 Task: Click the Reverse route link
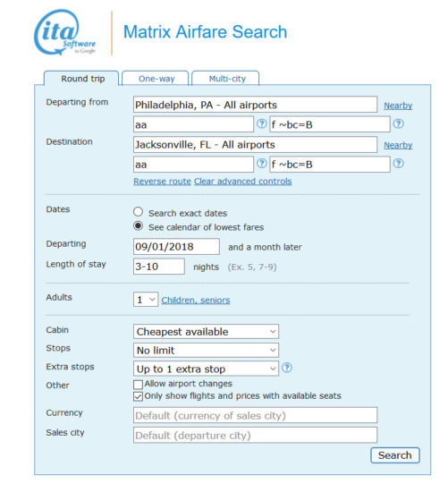point(162,182)
